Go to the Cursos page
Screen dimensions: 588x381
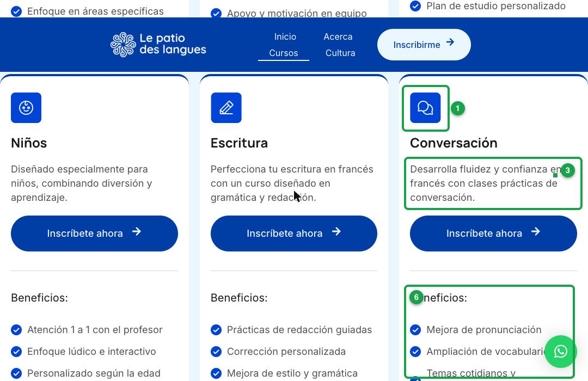coord(284,53)
